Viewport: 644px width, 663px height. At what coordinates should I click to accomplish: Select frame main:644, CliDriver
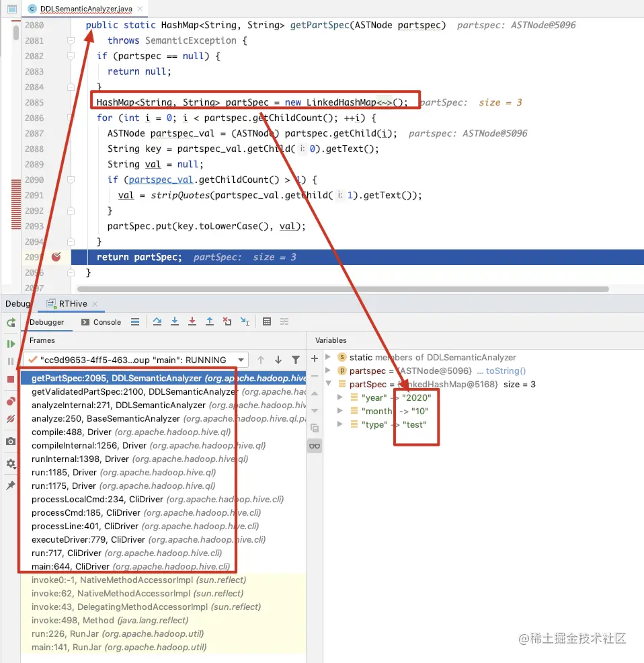coord(163,567)
